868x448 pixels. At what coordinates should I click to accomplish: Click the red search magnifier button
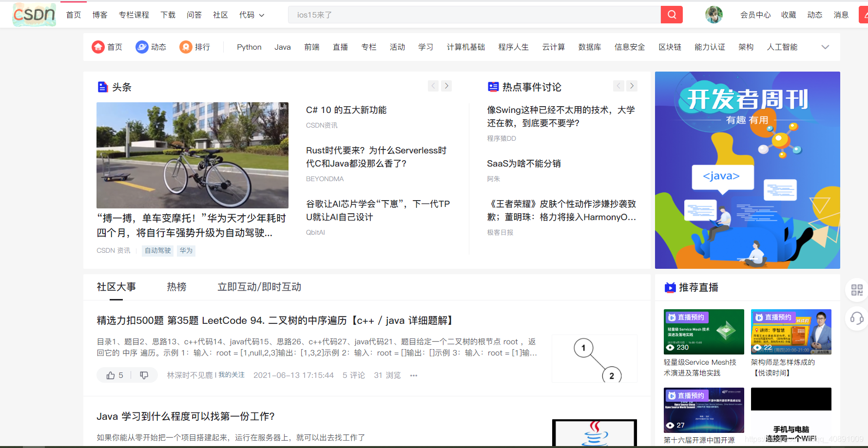point(672,15)
